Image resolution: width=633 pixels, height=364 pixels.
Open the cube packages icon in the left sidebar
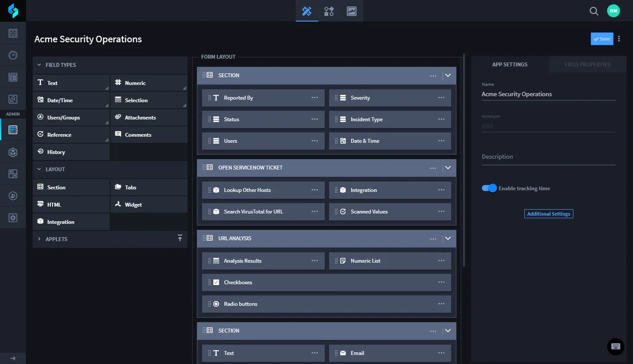[x=13, y=152]
